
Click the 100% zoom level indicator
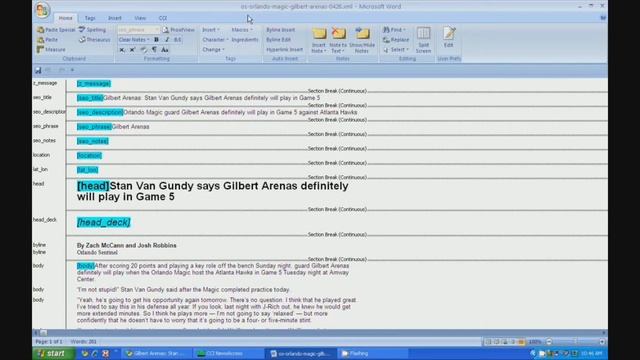click(535, 342)
